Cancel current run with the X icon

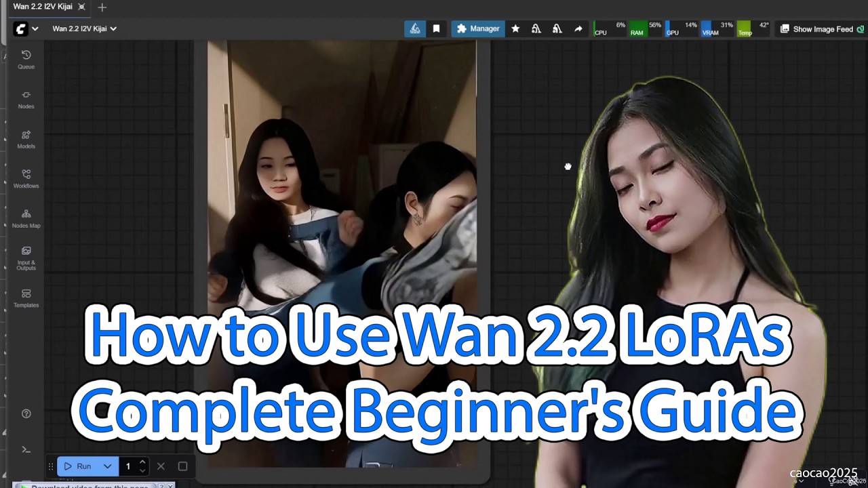click(161, 466)
